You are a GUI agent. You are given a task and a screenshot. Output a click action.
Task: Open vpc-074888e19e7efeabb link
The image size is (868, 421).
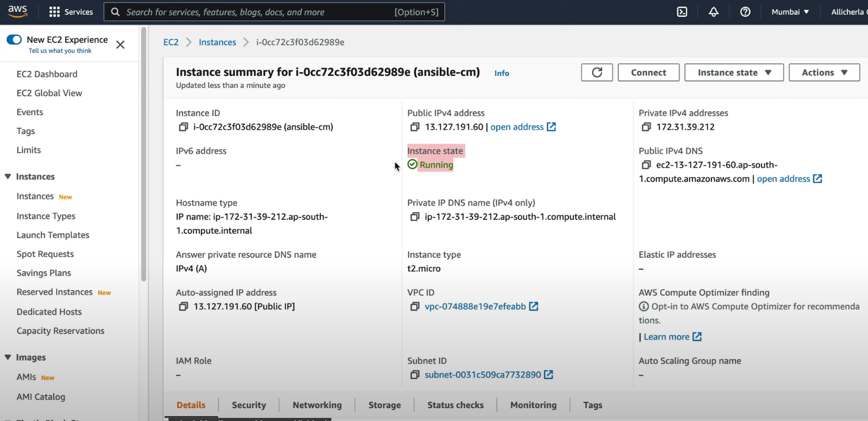(x=475, y=306)
